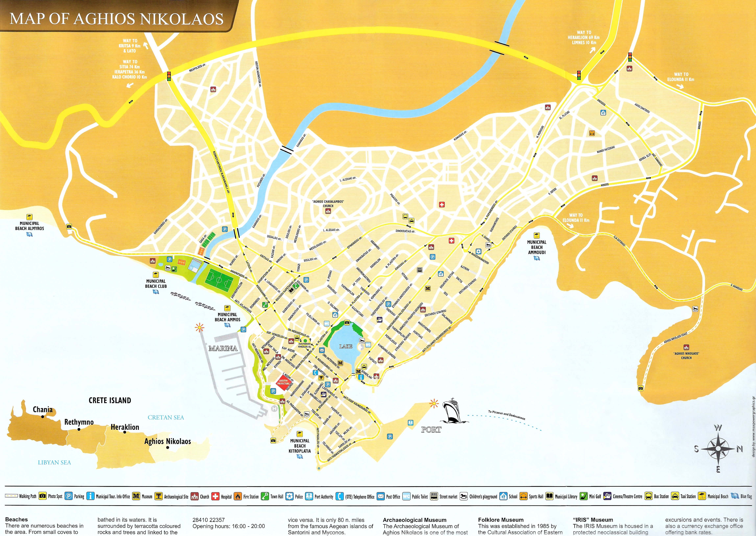Click the LAKE label on the map
Viewport: 756px width, 536px height.
[346, 346]
